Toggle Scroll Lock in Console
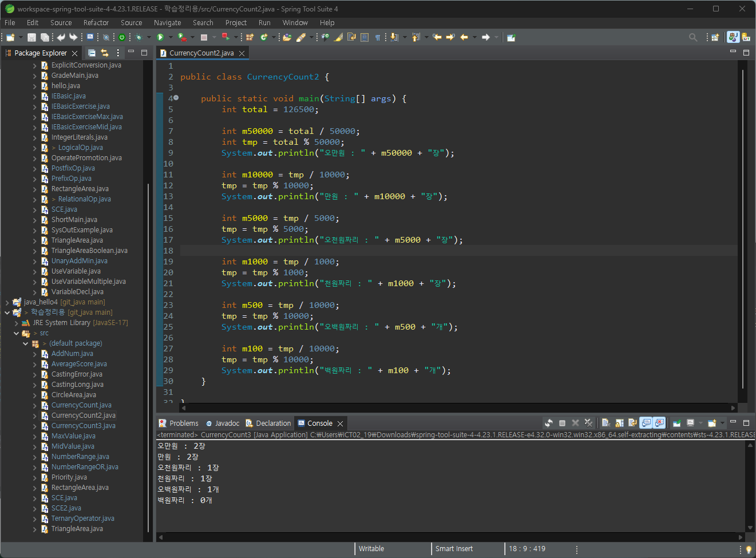 click(x=619, y=423)
